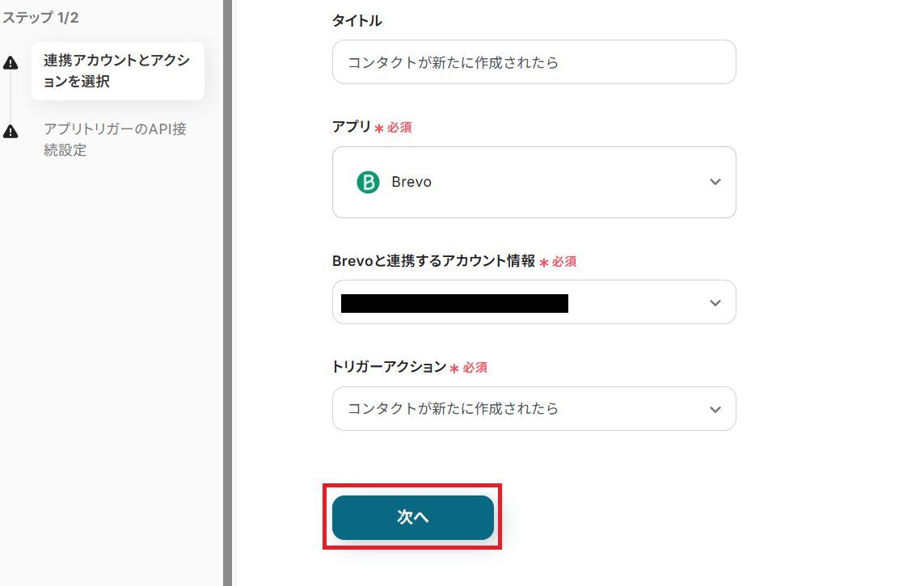Click the トリガーアクション field label
This screenshot has width=924, height=586.
click(389, 367)
